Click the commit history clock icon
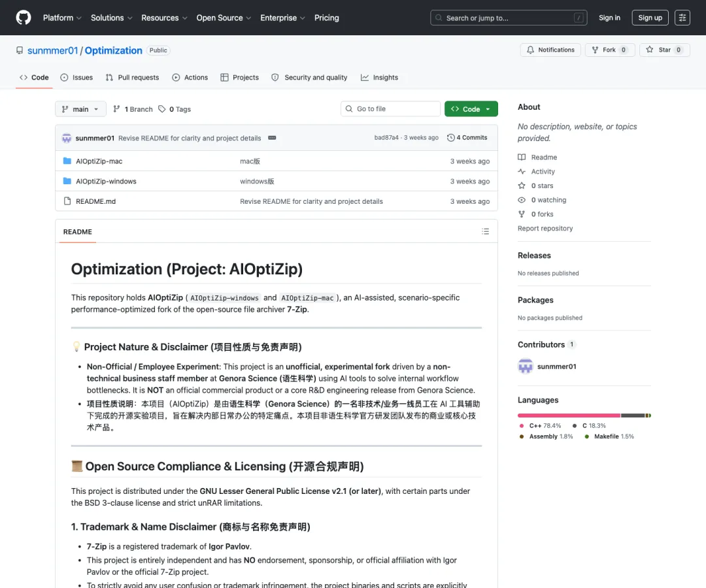706x588 pixels. point(450,138)
